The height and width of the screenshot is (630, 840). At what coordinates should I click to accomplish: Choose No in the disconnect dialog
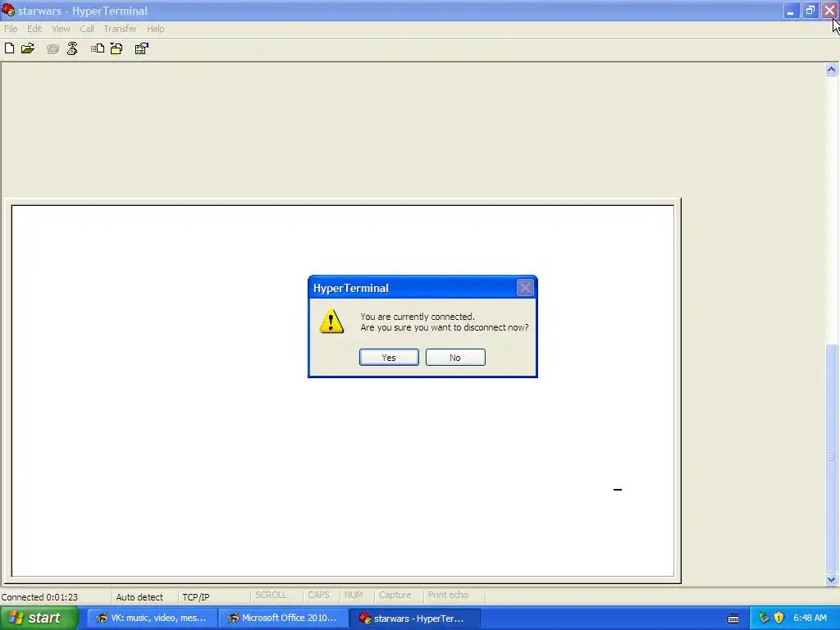pyautogui.click(x=455, y=358)
